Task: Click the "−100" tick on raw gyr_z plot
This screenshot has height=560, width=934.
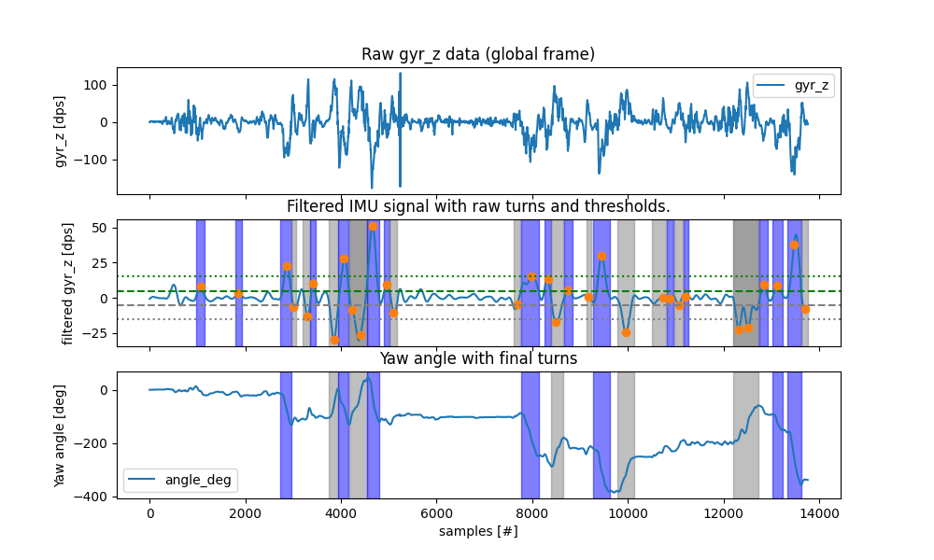Action: [x=92, y=161]
